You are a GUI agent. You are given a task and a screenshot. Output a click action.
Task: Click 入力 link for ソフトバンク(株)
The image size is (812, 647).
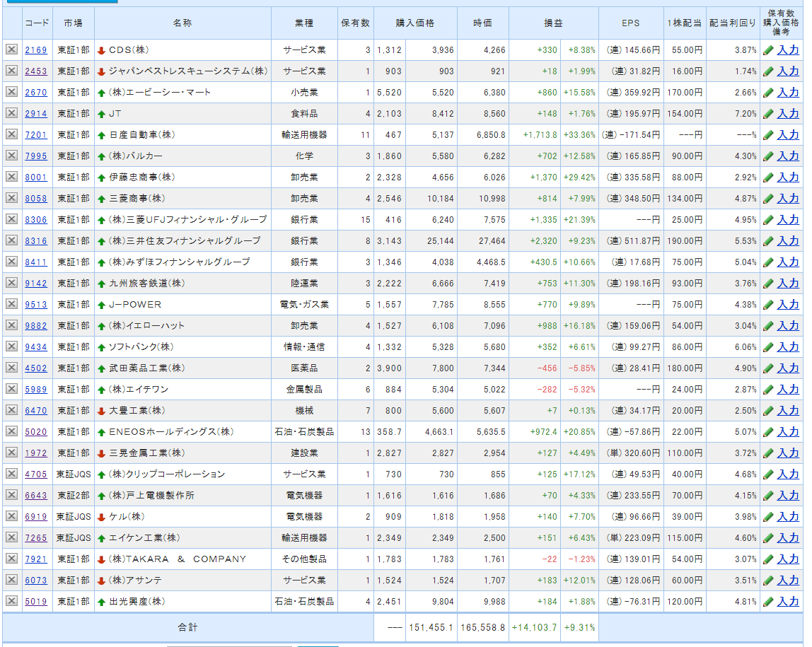788,347
